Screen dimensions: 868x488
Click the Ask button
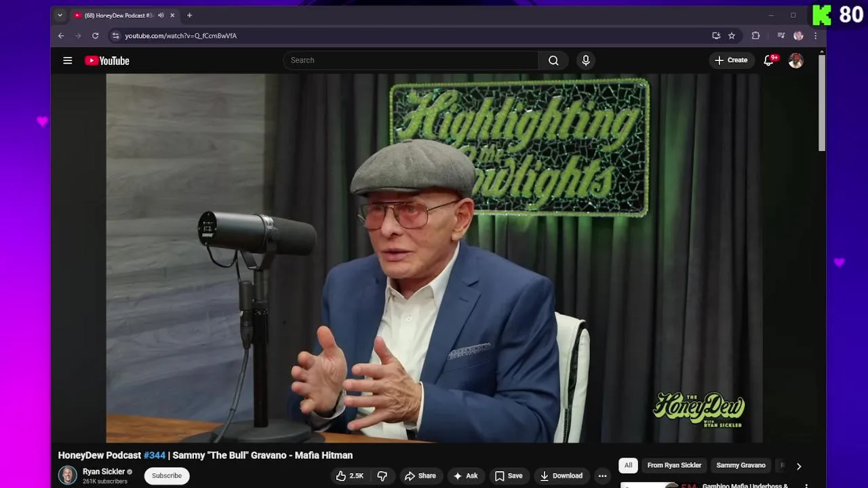pyautogui.click(x=466, y=476)
